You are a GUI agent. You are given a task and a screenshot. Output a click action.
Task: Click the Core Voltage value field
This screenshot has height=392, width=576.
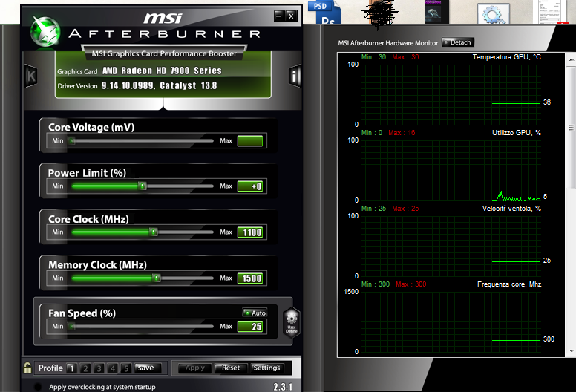coord(250,141)
